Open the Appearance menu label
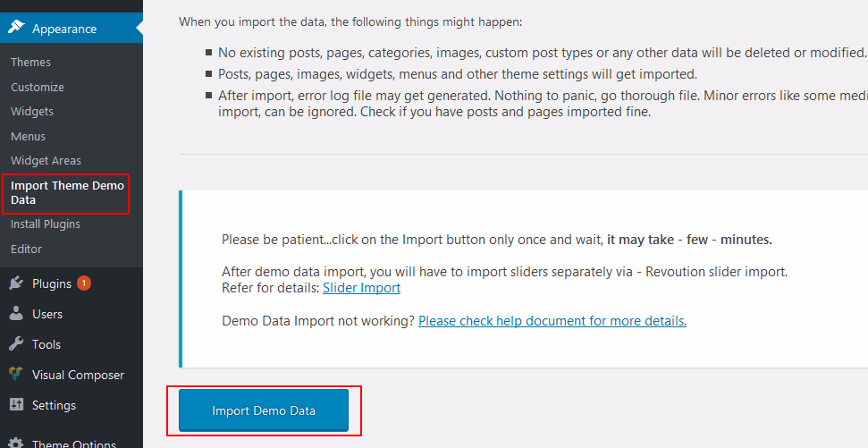 64,29
